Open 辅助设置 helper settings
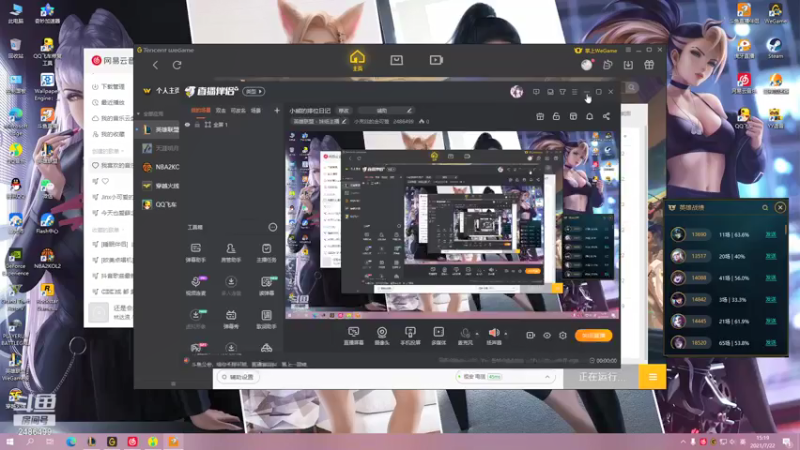This screenshot has height=450, width=800. click(238, 377)
